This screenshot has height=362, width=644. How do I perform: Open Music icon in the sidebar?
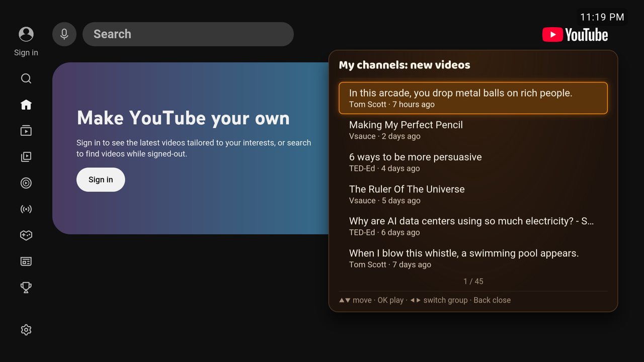(26, 183)
